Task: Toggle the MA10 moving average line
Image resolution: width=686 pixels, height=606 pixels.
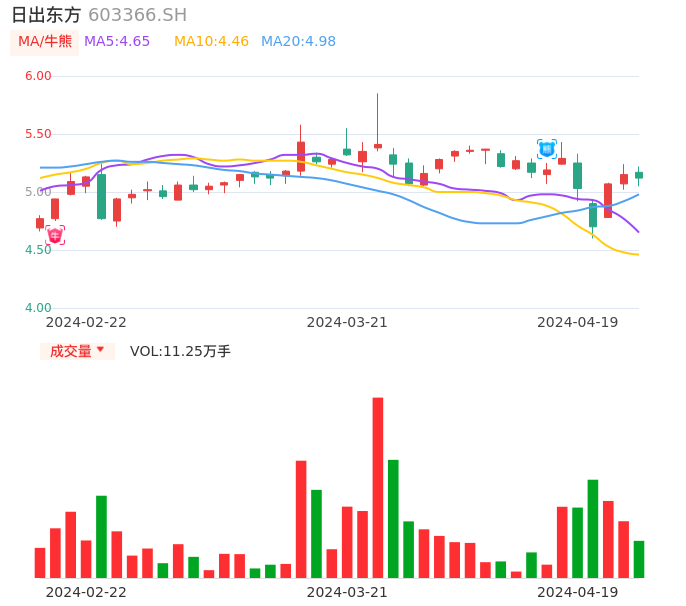Action: coord(211,42)
